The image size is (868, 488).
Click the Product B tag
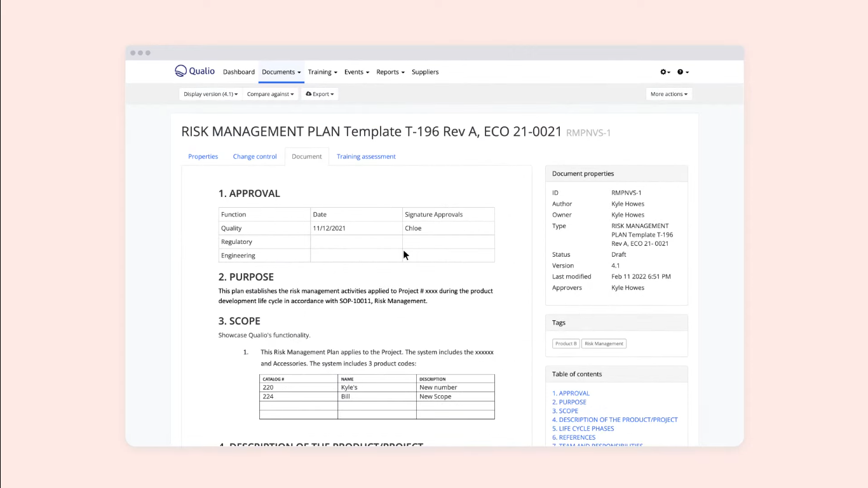(566, 344)
